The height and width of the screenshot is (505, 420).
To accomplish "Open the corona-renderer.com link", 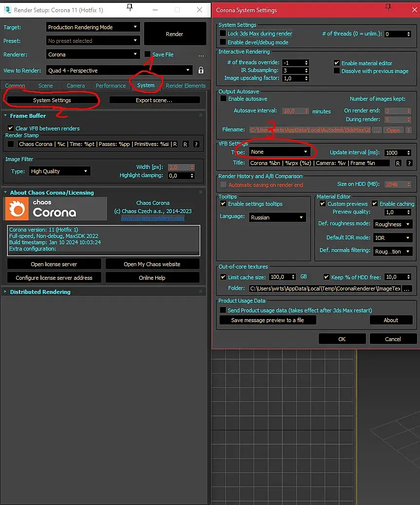I will click(x=153, y=218).
